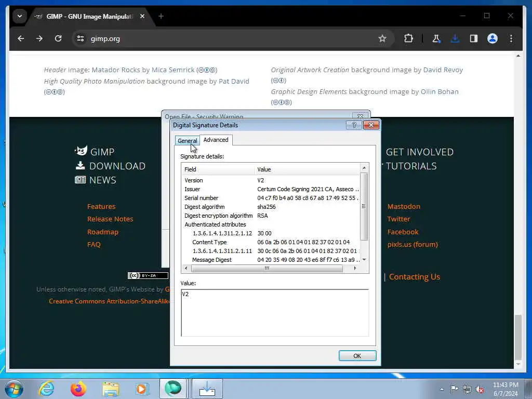The width and height of the screenshot is (532, 399).
Task: Bookmark this page with the star icon
Action: point(382,38)
